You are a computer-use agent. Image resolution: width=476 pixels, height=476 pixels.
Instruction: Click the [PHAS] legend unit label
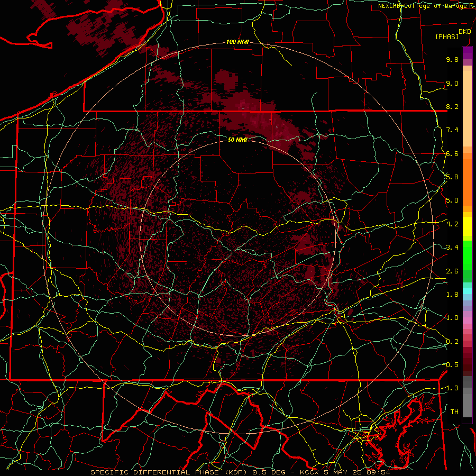click(x=447, y=36)
